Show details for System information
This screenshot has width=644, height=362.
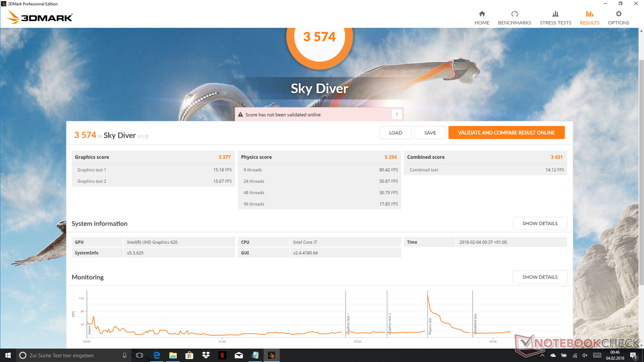pyautogui.click(x=540, y=223)
